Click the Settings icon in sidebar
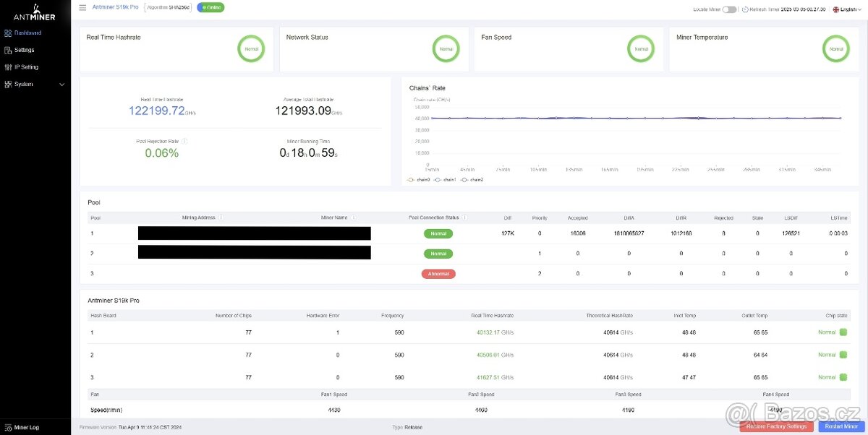 click(8, 50)
